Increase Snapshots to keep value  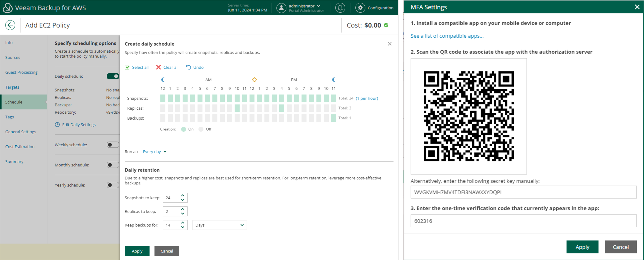tap(183, 195)
